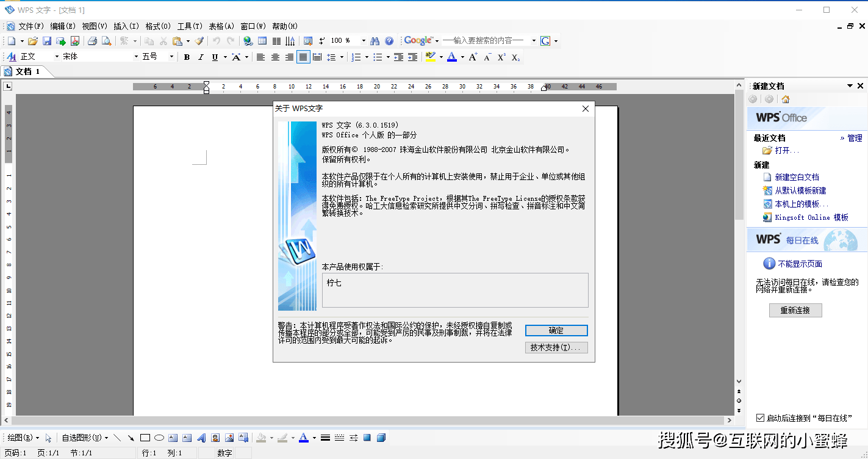Viewport: 868px width, 459px height.
Task: Click 确定 in the About dialog
Action: (556, 330)
